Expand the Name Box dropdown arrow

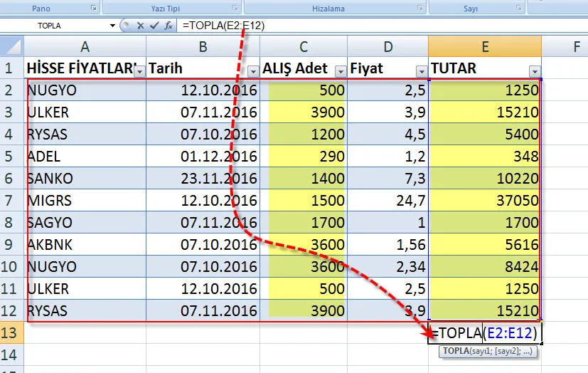pos(112,25)
